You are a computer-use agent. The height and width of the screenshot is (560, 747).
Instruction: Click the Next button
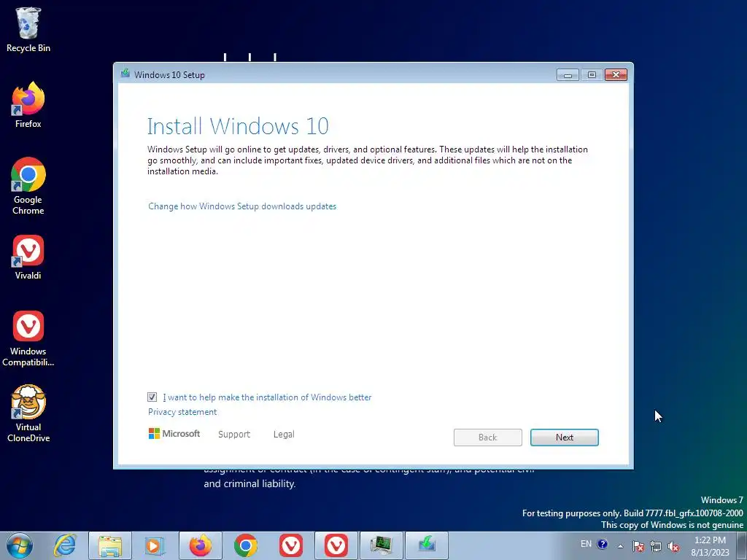(565, 437)
